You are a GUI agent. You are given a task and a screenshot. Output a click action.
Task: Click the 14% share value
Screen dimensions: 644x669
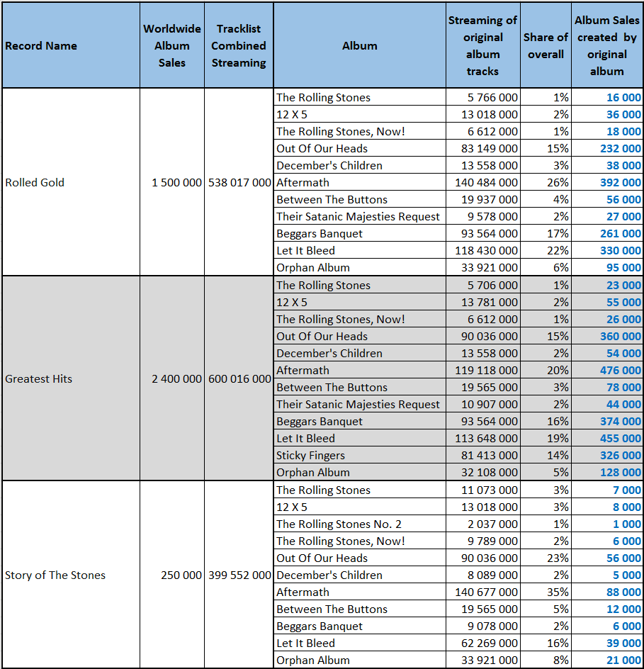tap(558, 455)
